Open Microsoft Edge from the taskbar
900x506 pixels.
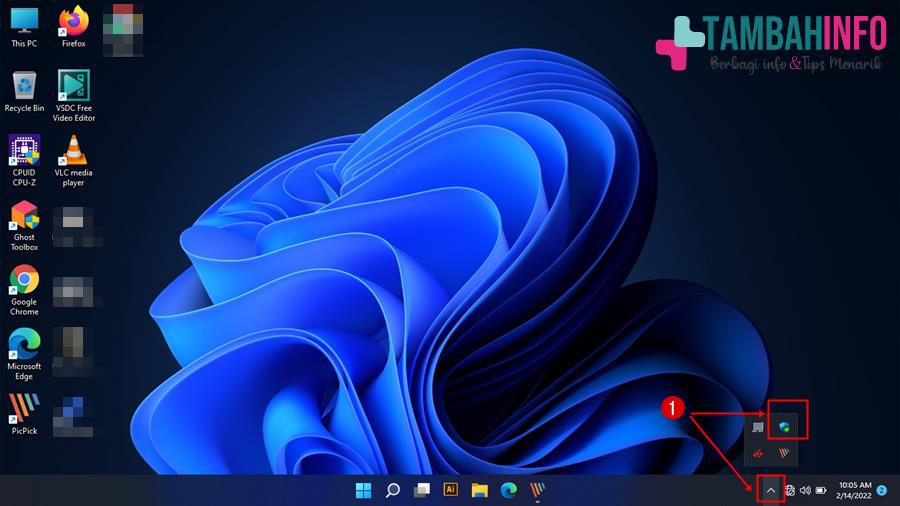coord(509,491)
